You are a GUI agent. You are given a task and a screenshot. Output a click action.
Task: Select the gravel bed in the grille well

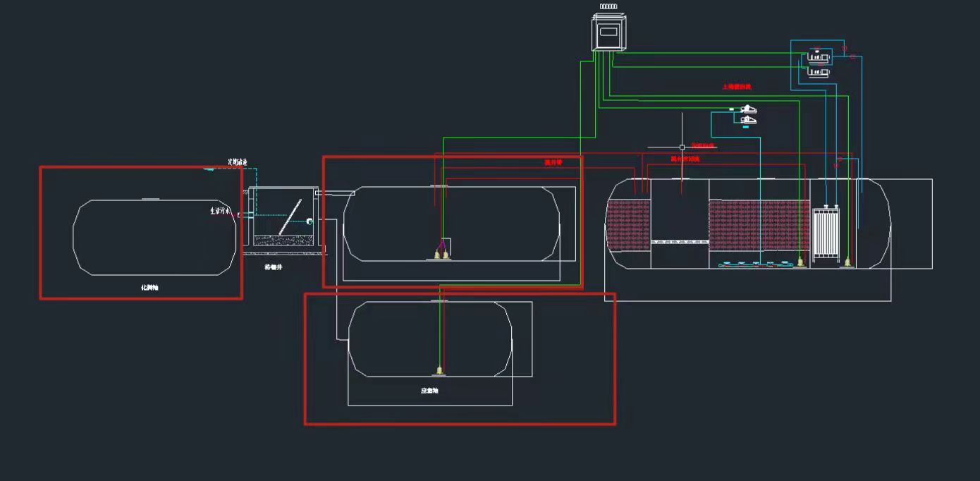click(283, 240)
